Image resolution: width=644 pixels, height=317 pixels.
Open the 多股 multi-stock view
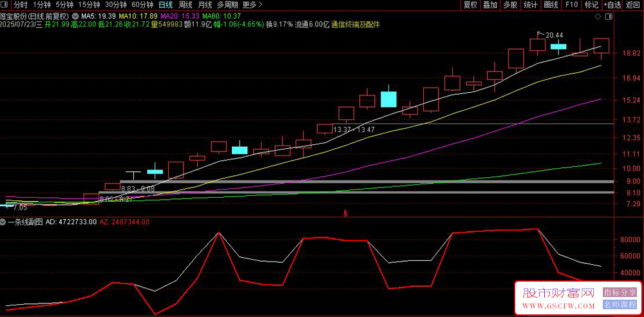pyautogui.click(x=511, y=5)
